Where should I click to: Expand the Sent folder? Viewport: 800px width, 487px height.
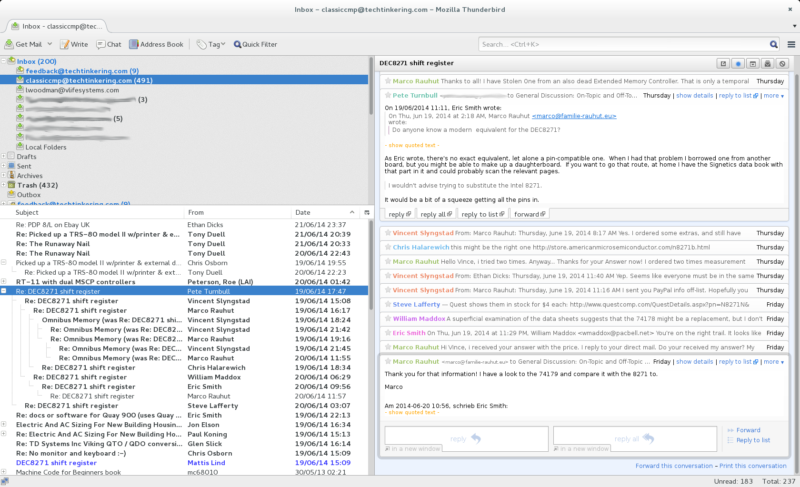pyautogui.click(x=4, y=166)
